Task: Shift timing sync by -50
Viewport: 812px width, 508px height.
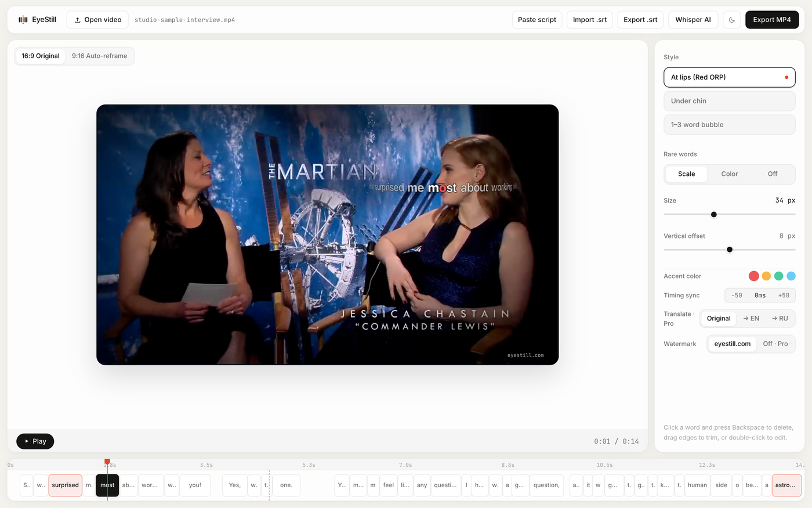Action: [737, 296]
